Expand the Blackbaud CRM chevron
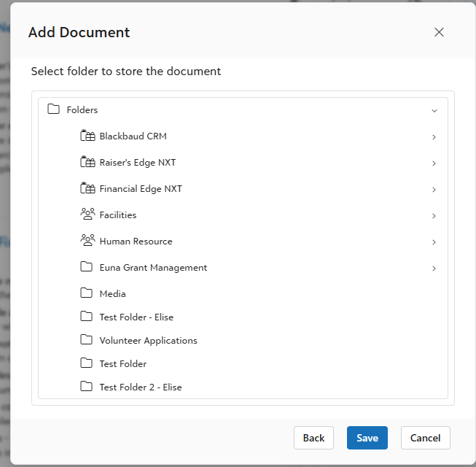Image resolution: width=476 pixels, height=467 pixels. click(434, 137)
